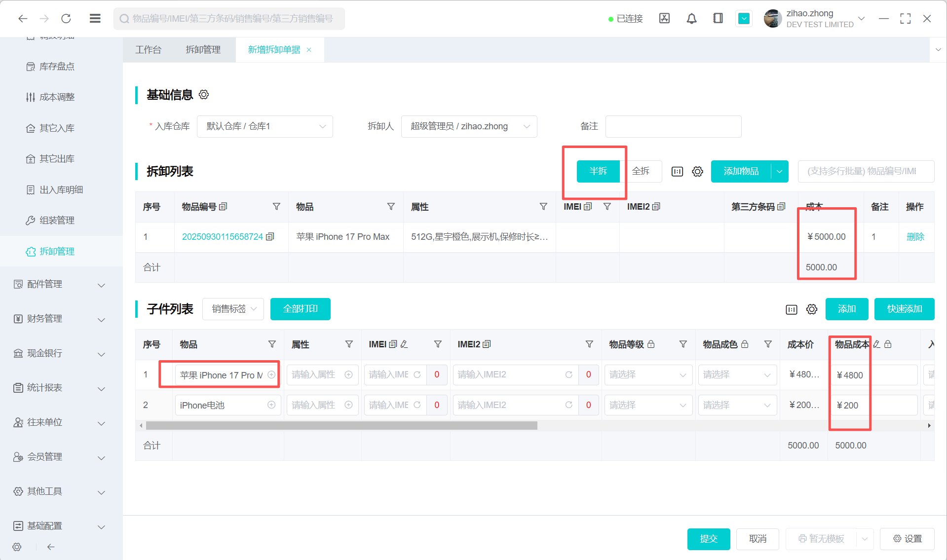
Task: Copy the item number 20250930115658724 icon
Action: tap(270, 237)
